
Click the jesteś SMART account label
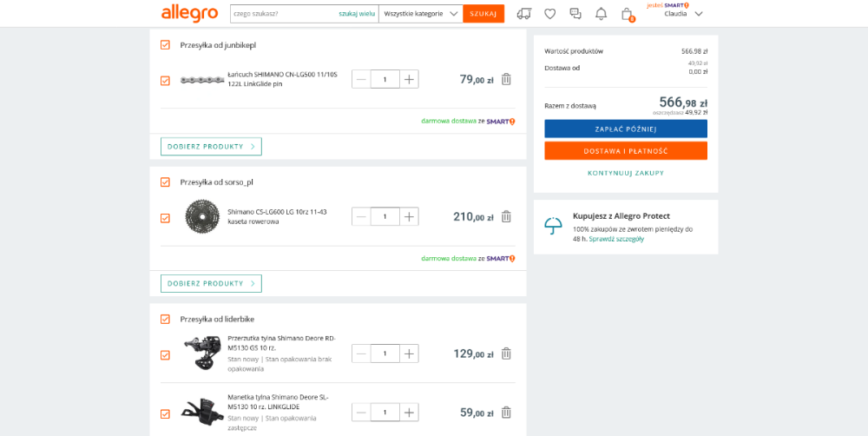(x=668, y=5)
